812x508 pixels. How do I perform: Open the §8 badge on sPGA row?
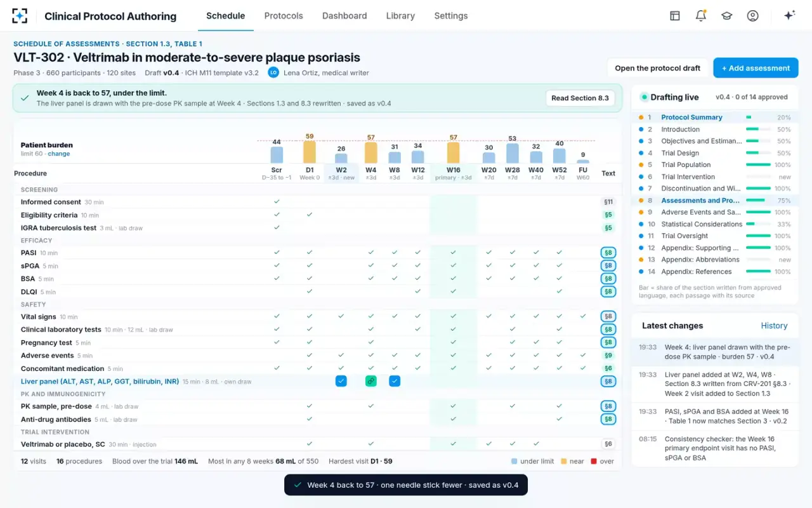[608, 265]
